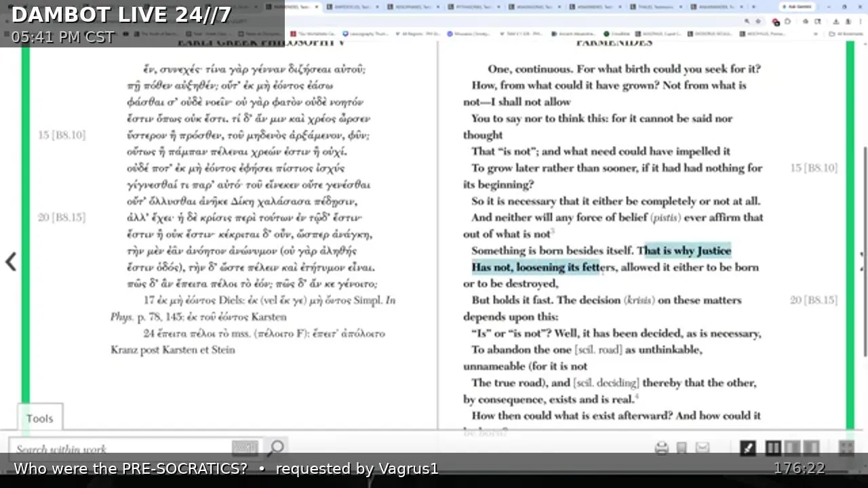Click the email envelope icon in the bottom toolbar
The width and height of the screenshot is (868, 488).
point(703,447)
